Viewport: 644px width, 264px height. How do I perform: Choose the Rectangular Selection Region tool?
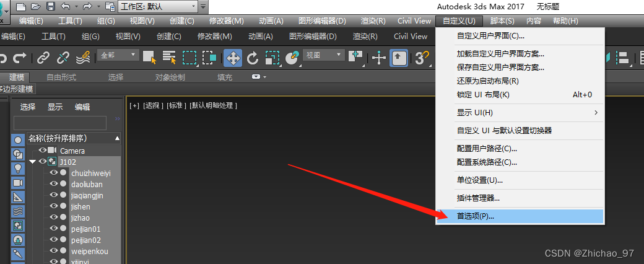pos(189,58)
